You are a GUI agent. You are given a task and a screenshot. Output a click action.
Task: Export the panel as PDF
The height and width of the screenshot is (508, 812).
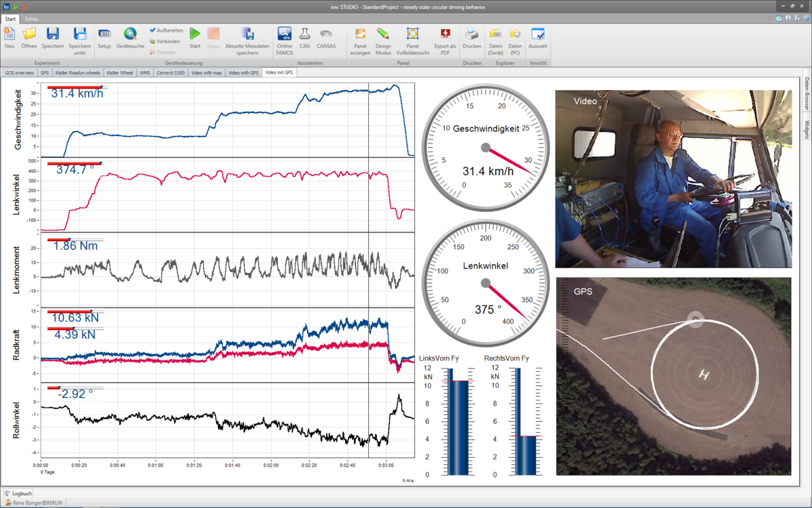pyautogui.click(x=444, y=39)
